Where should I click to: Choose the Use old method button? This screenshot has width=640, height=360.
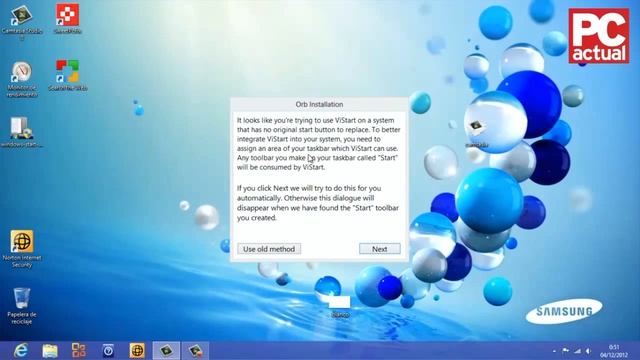click(x=269, y=249)
